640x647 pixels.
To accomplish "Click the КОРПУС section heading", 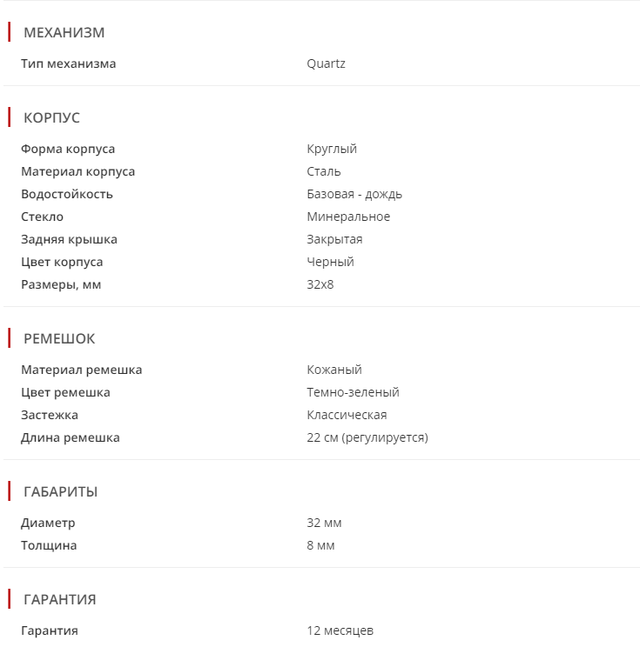I will [x=51, y=117].
